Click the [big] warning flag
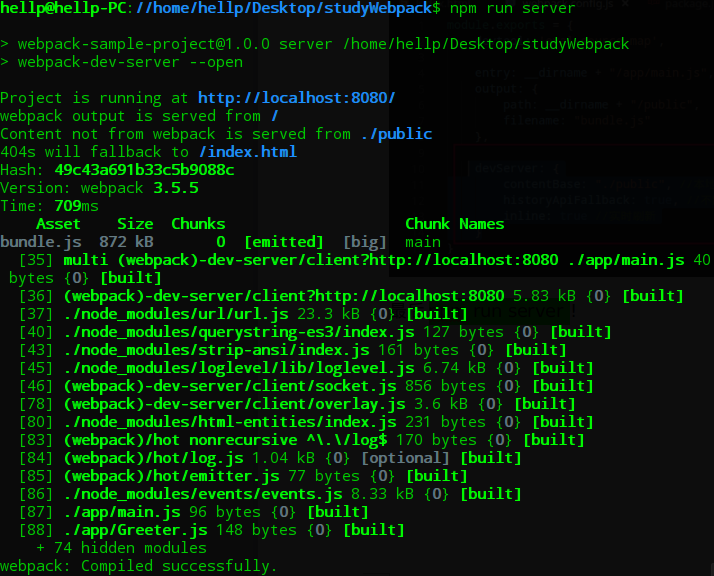The height and width of the screenshot is (576, 714). [x=365, y=242]
